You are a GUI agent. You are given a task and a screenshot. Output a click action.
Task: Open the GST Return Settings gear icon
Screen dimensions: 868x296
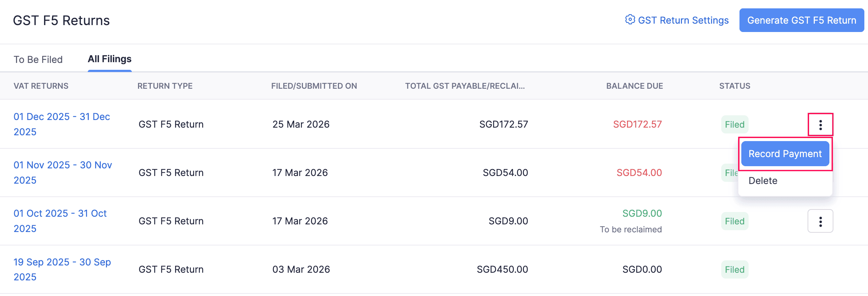630,20
